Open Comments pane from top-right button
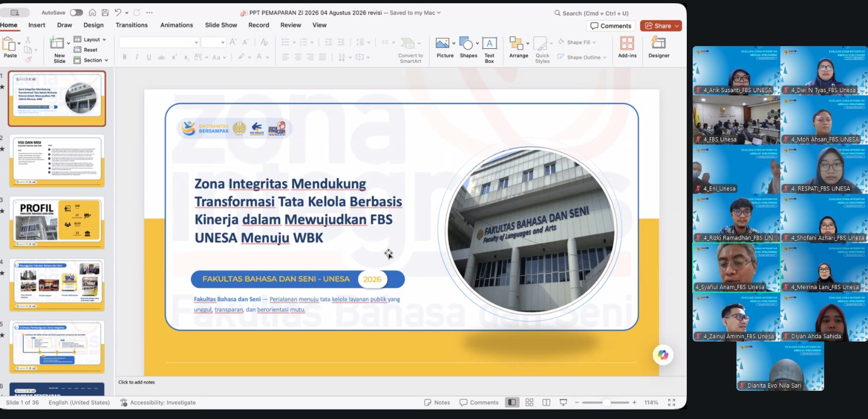The width and height of the screenshot is (868, 419). [611, 26]
